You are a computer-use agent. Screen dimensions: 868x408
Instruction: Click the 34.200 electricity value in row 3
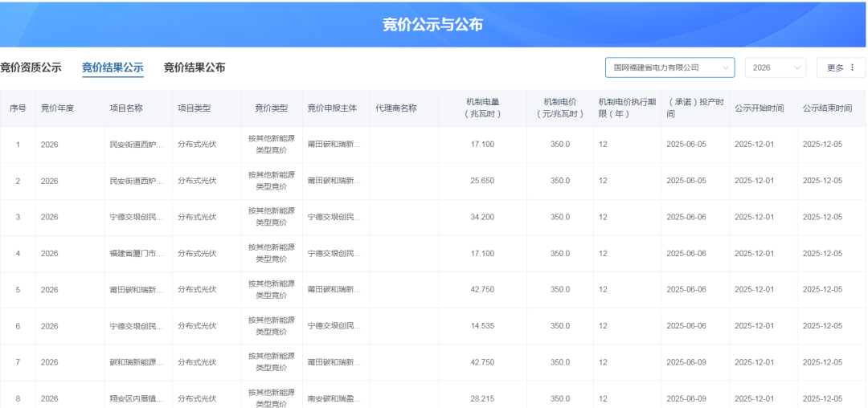click(x=482, y=218)
